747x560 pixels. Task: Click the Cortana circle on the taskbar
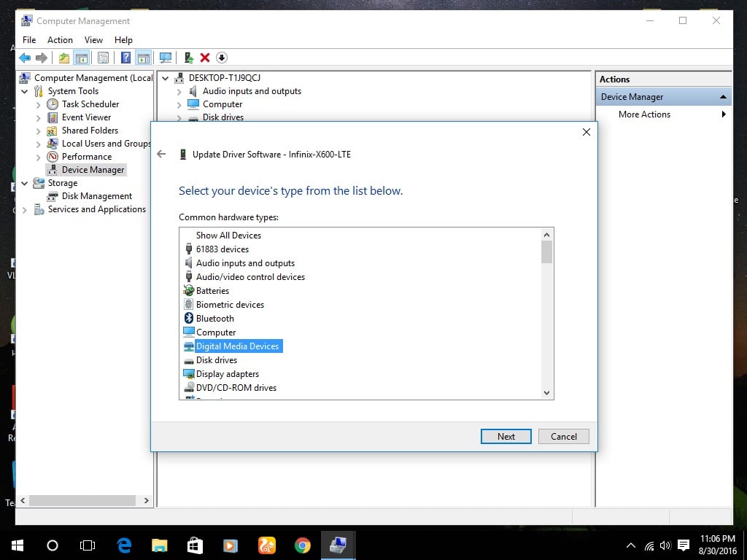point(53,545)
